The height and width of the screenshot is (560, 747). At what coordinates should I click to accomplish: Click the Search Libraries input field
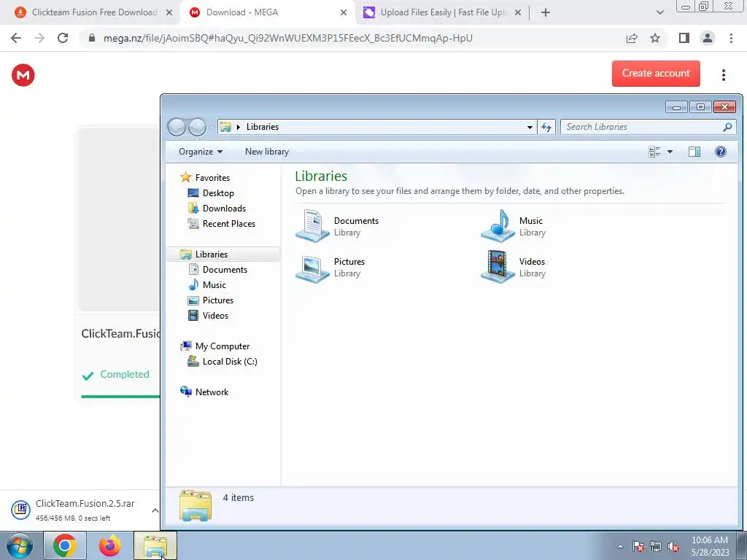point(641,127)
